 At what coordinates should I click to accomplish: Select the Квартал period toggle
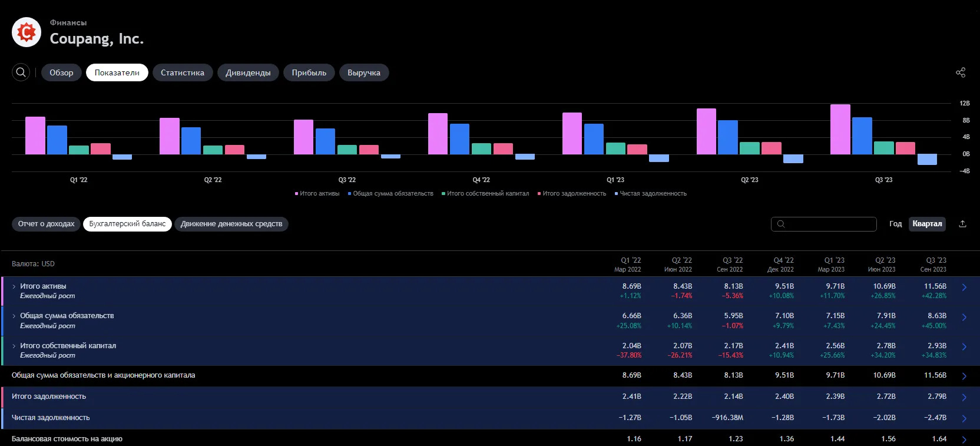927,224
